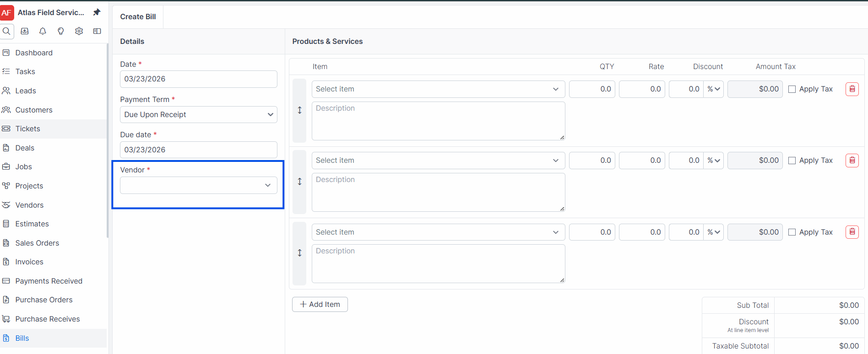This screenshot has height=354, width=868.
Task: Click the pin icon next to Atlas Field Services
Action: pyautogui.click(x=97, y=12)
